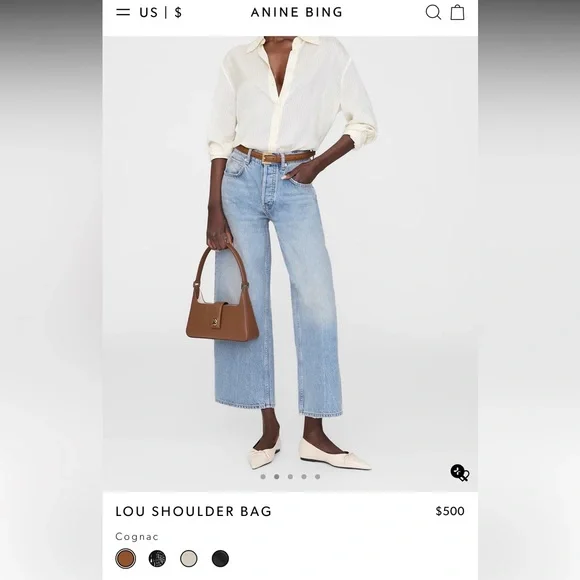Jump to the second carousel dot

coord(277,476)
